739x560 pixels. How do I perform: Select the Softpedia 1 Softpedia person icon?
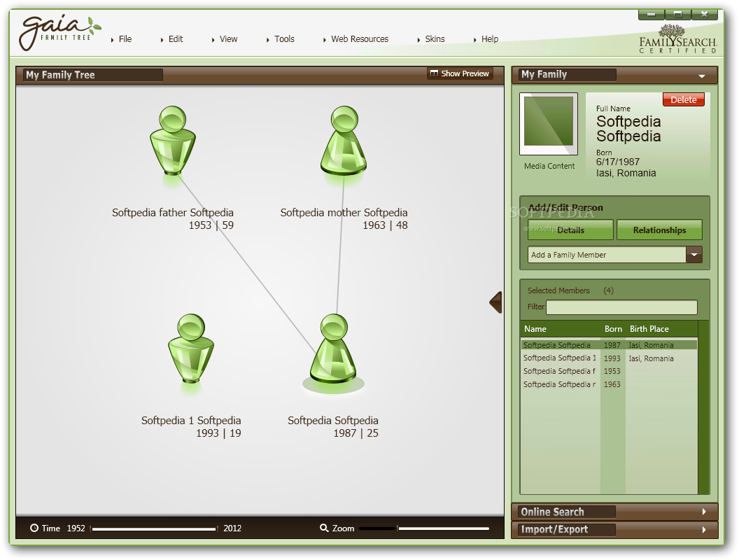pyautogui.click(x=191, y=349)
